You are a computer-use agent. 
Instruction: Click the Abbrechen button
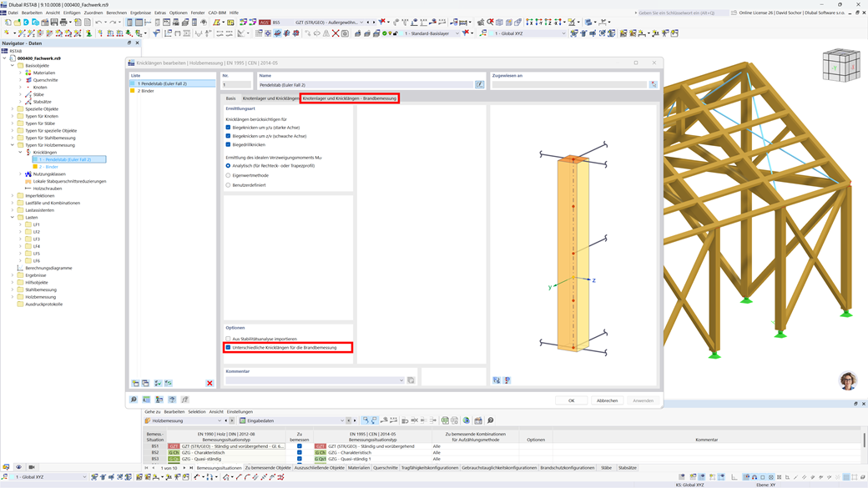tap(608, 400)
